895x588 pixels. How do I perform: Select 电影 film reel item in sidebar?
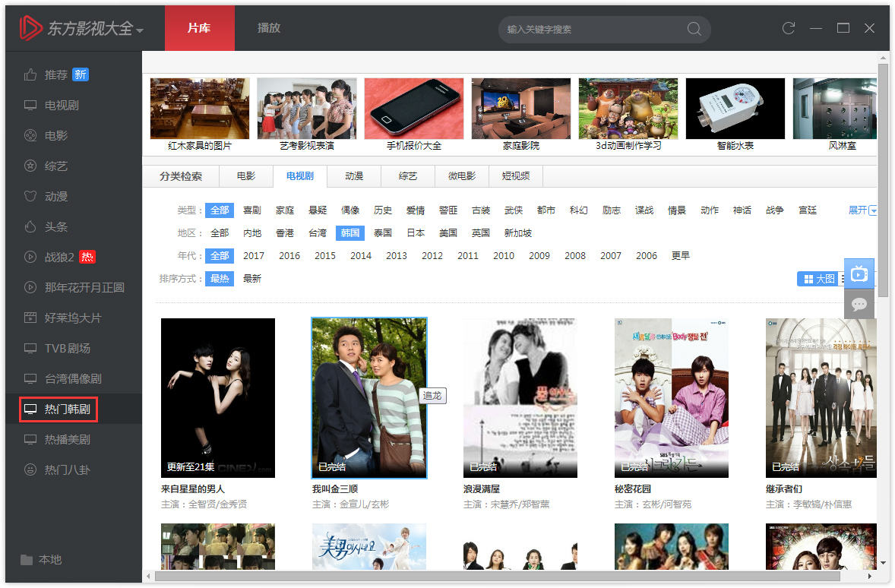(56, 135)
